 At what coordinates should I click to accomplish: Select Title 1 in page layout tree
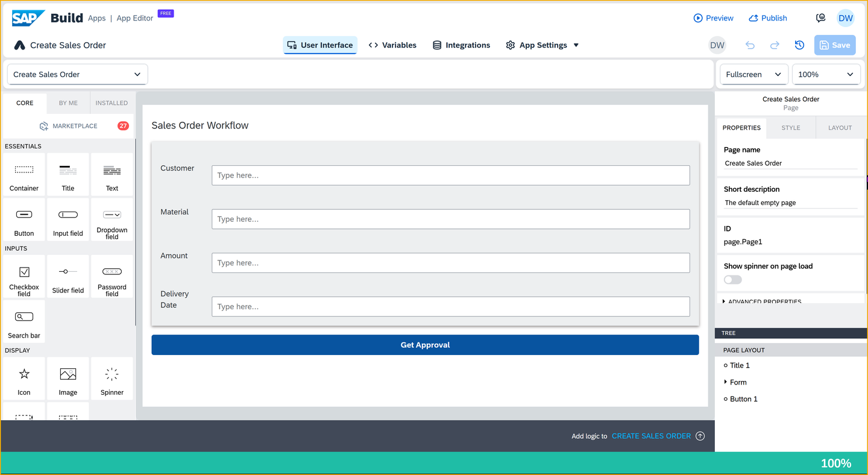tap(740, 365)
